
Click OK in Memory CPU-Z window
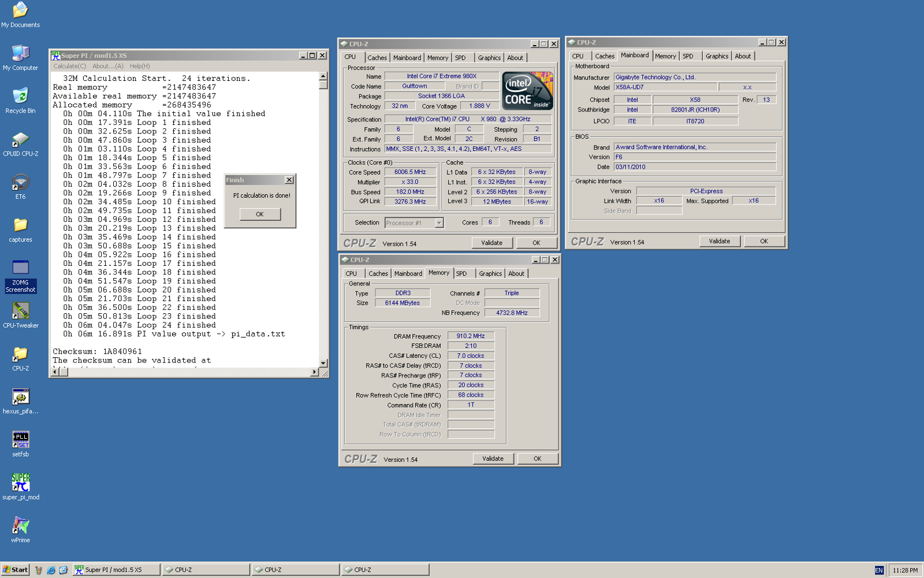(538, 458)
